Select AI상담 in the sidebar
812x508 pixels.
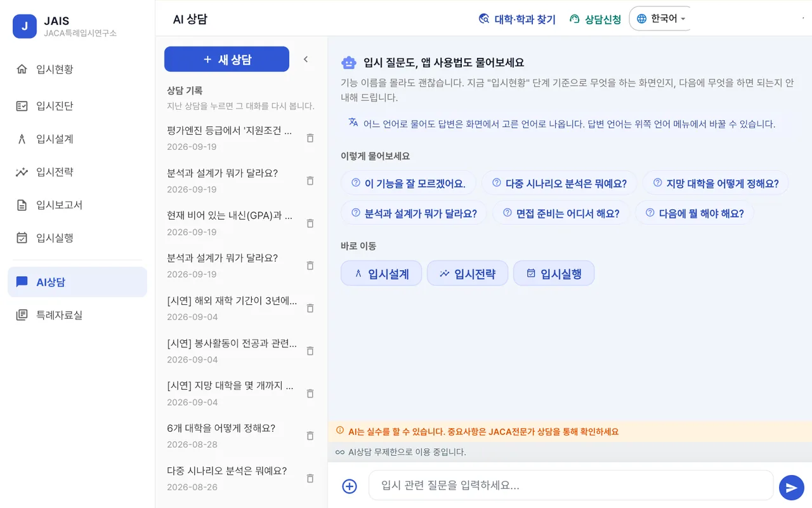tap(77, 282)
